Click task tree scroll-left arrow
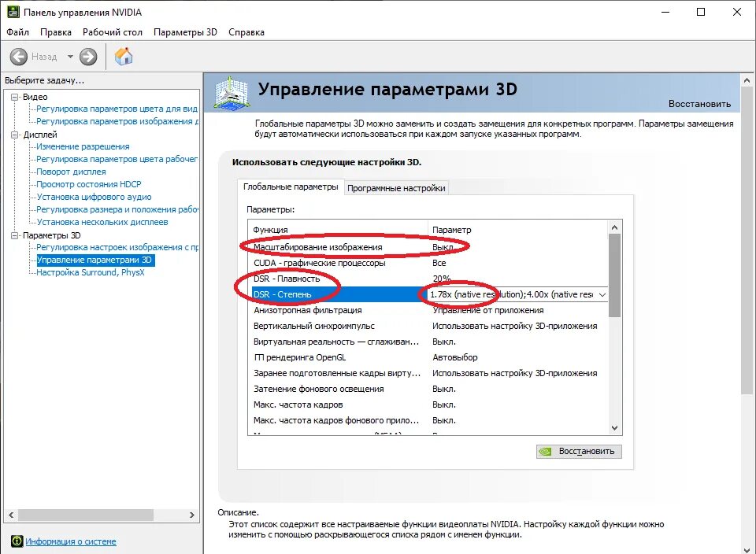 [x=11, y=515]
